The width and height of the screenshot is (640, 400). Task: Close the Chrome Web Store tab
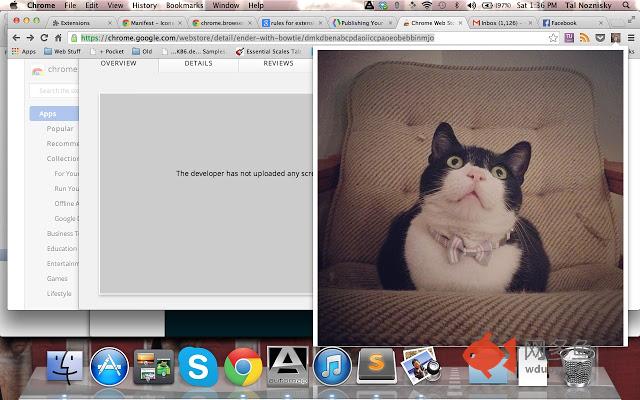coord(460,23)
